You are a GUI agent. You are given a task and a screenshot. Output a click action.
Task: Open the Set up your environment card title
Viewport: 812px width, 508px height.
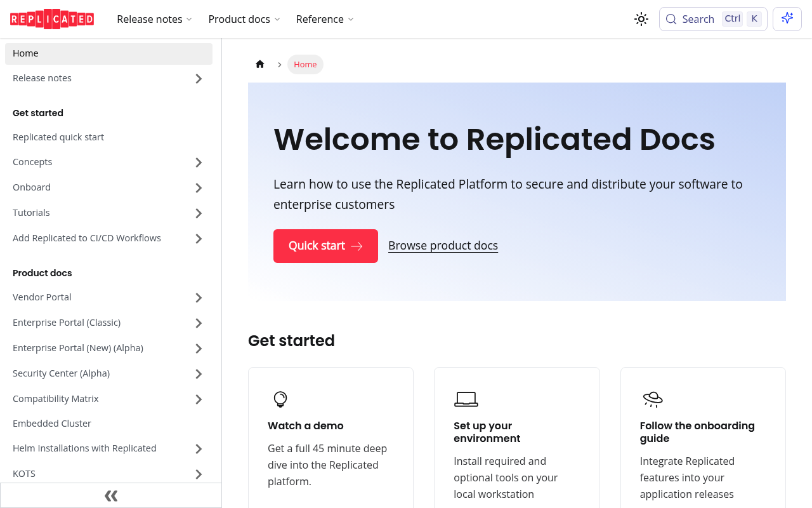point(487,432)
